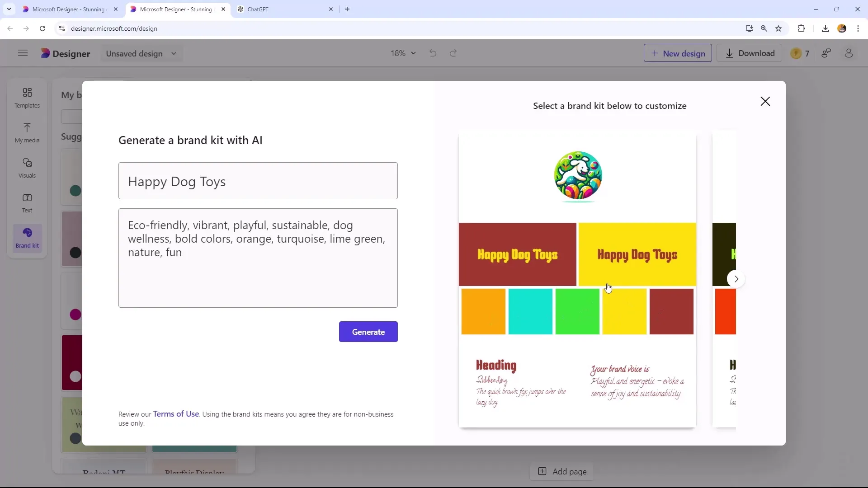Select yellow Happy Dog Toys banner
Screen dimensions: 868x488
[x=637, y=254]
